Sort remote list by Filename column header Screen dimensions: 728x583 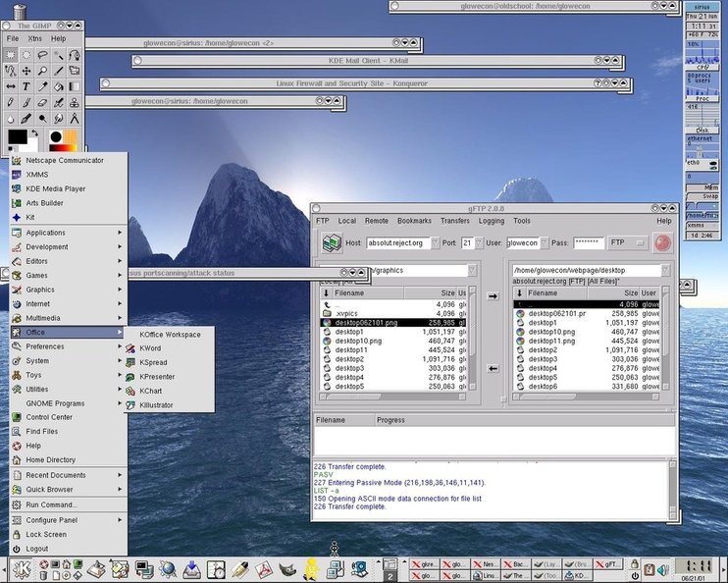tap(556, 293)
